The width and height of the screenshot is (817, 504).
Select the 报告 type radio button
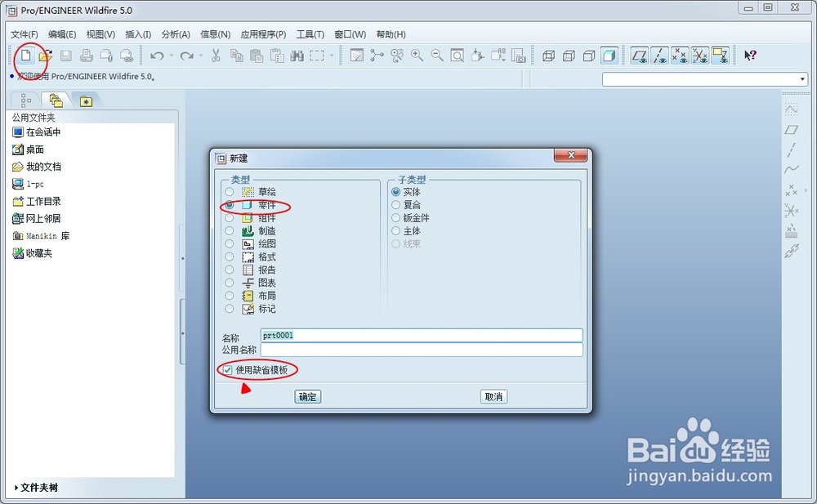coord(230,270)
